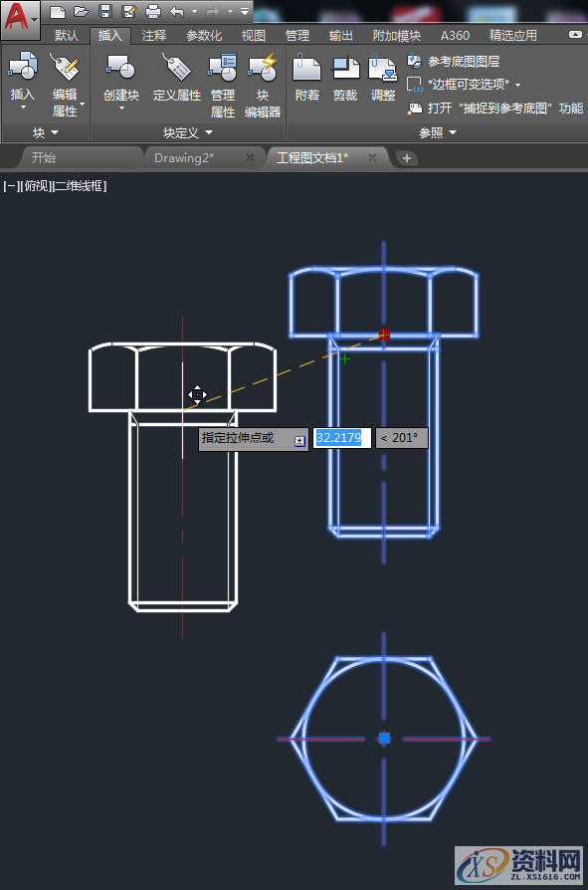588x890 pixels.
Task: Click the red hot grip on bolt side view
Action: pos(384,334)
